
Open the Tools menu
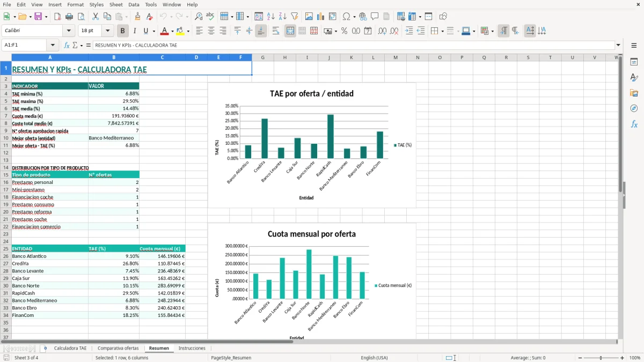pos(151,4)
